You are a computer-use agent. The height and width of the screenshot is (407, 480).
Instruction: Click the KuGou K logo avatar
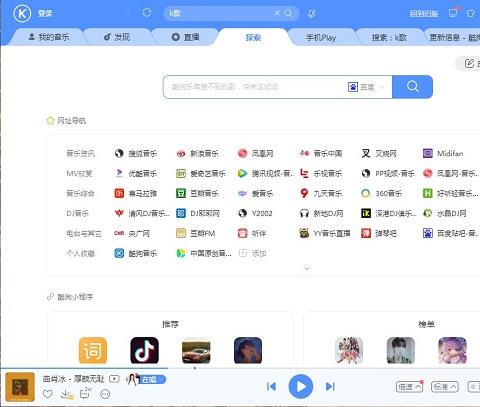pyautogui.click(x=22, y=13)
